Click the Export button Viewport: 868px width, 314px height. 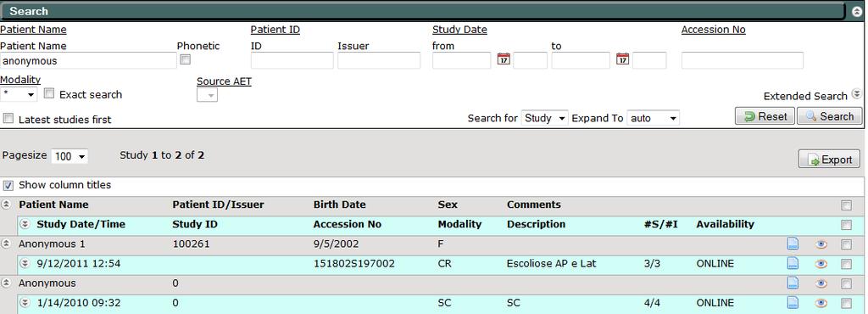tap(829, 160)
